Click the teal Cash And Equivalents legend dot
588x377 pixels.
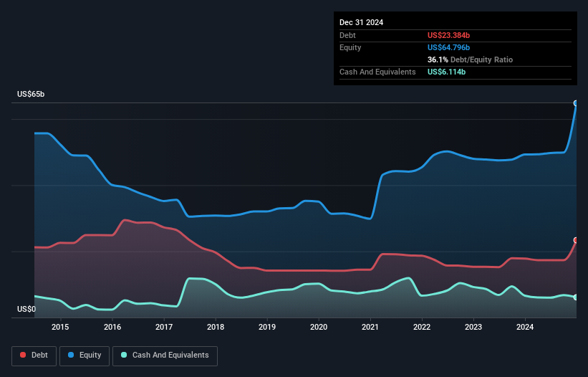tap(124, 355)
